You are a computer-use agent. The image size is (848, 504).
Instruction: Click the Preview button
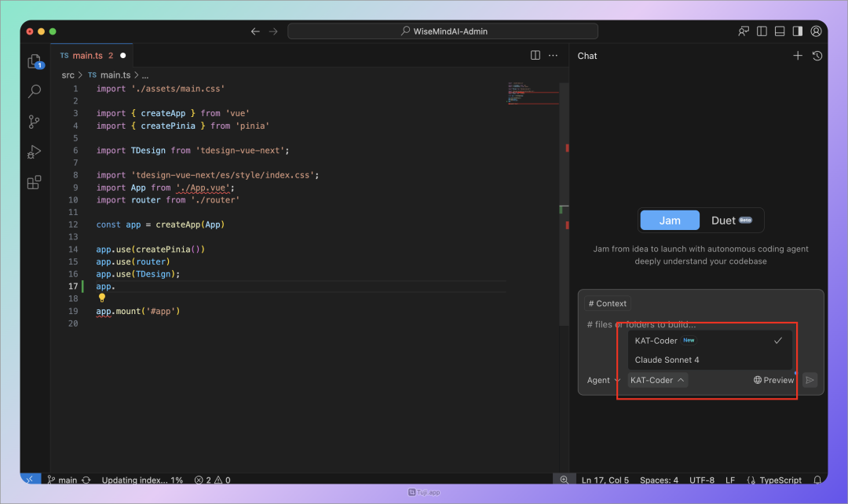773,380
